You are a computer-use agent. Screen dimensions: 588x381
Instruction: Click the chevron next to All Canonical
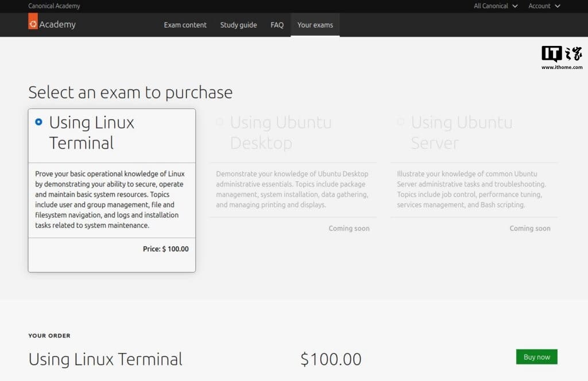[514, 6]
